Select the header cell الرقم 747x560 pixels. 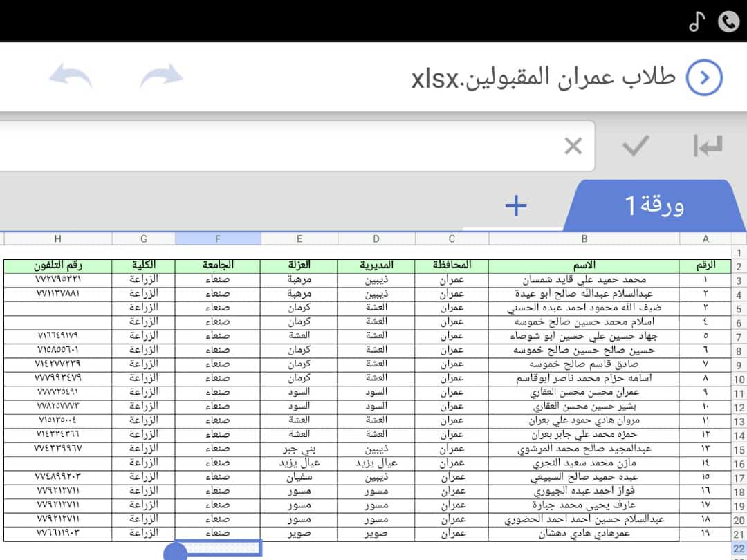(705, 265)
